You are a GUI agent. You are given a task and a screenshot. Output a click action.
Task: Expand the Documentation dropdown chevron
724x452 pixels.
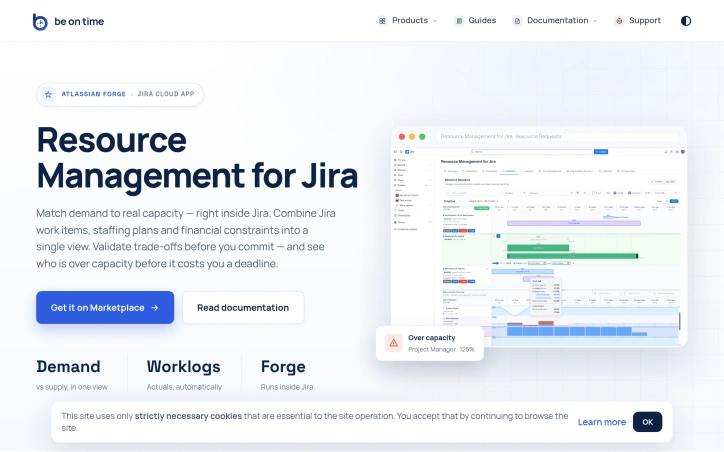coord(595,21)
